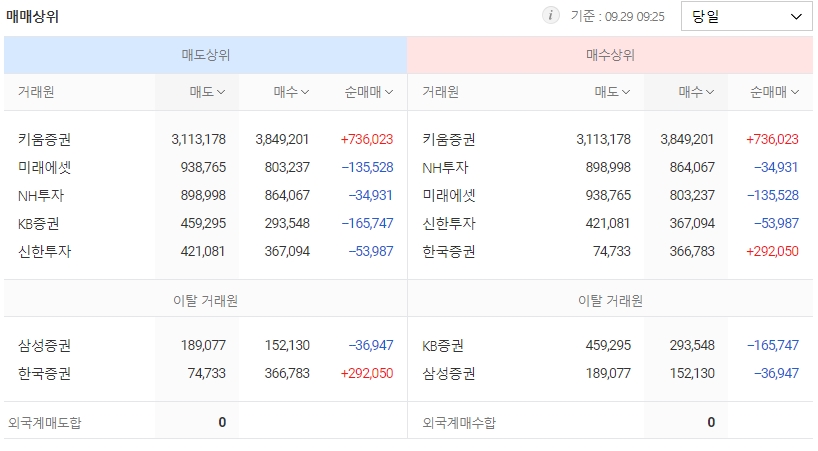This screenshot has width=818, height=451.
Task: Click 매도상위 KB증권 매도 value 459,295
Action: (x=203, y=223)
